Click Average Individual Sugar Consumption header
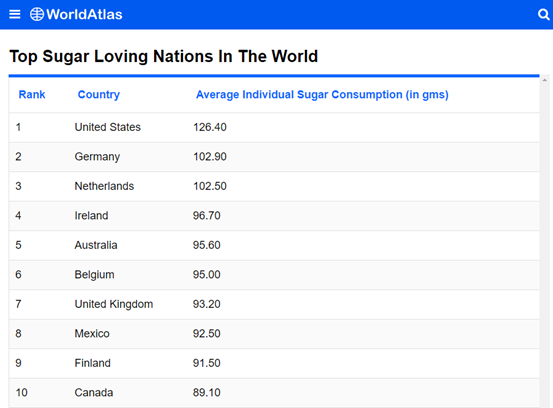The height and width of the screenshot is (408, 553). [322, 95]
